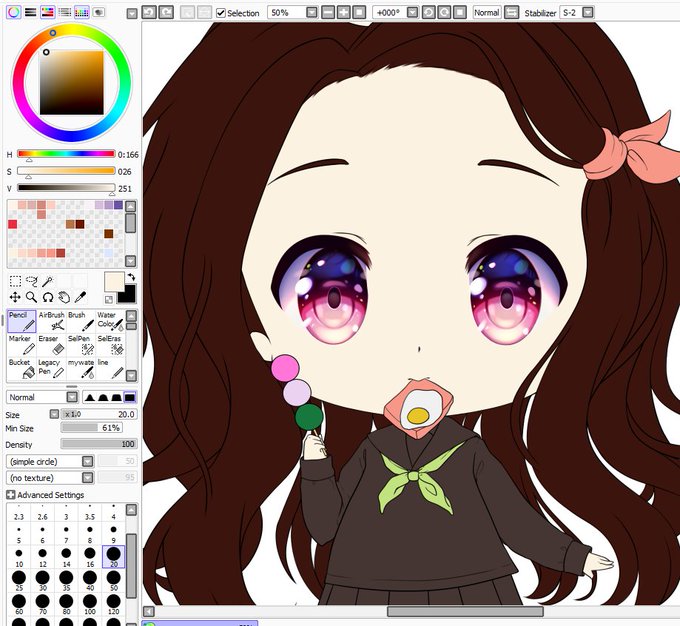Rotate canvas counterclockwise
The width and height of the screenshot is (680, 626).
(428, 13)
